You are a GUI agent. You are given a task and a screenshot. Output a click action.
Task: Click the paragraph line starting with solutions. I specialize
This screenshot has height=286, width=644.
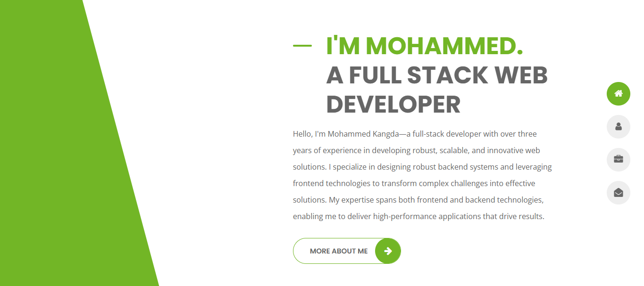(x=422, y=167)
